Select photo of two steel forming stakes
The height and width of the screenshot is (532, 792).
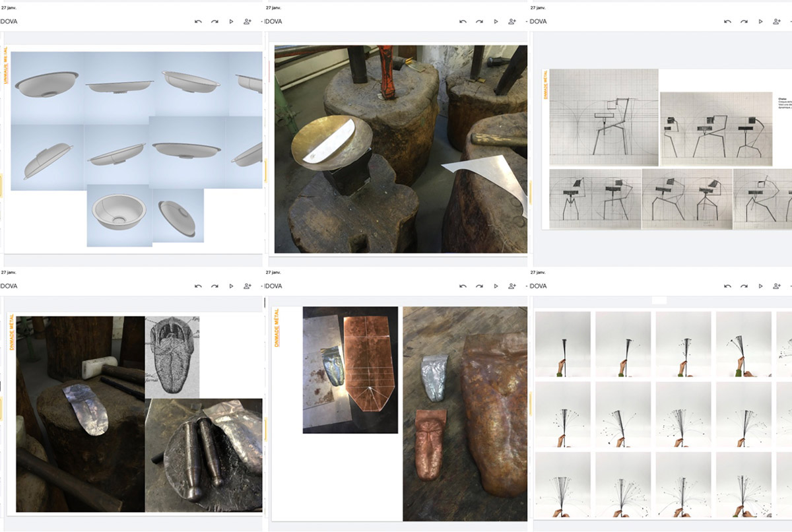[204, 455]
